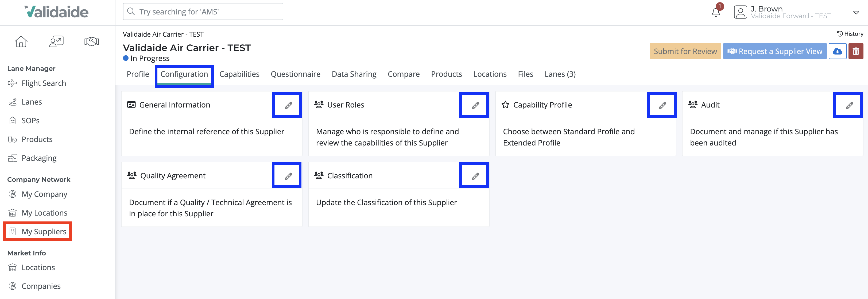The image size is (868, 299).
Task: Click the Companies globe icon
Action: [x=13, y=286]
